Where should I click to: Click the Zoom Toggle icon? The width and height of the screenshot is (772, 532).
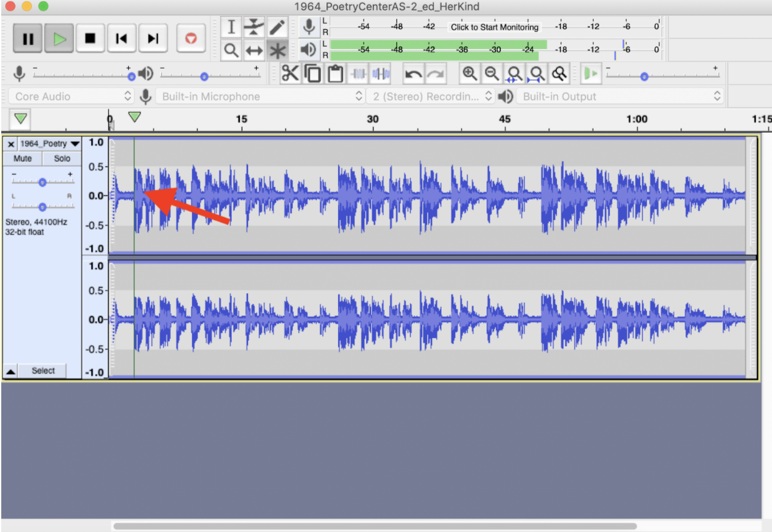(x=560, y=74)
